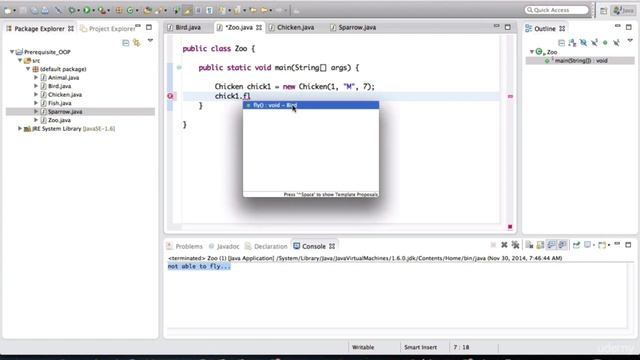
Task: Click the New wizard toolbar icon
Action: click(x=7, y=10)
